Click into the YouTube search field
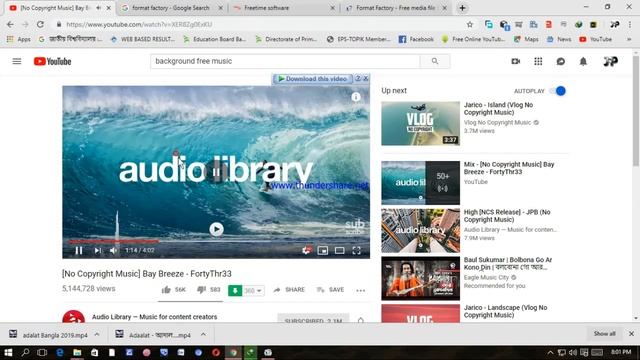 pos(285,61)
